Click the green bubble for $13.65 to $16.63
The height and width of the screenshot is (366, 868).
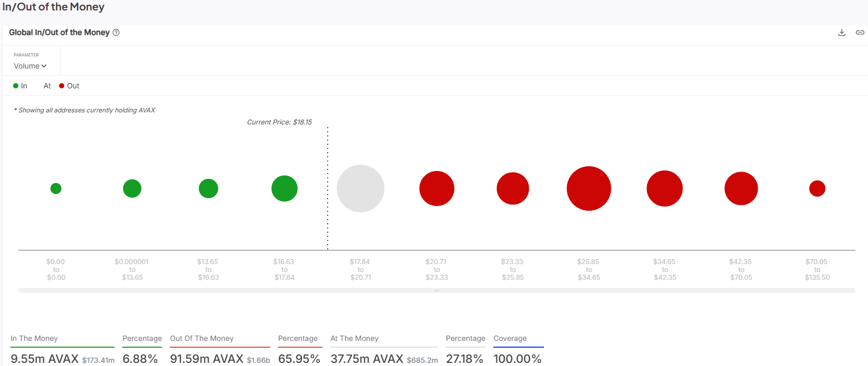click(x=209, y=188)
